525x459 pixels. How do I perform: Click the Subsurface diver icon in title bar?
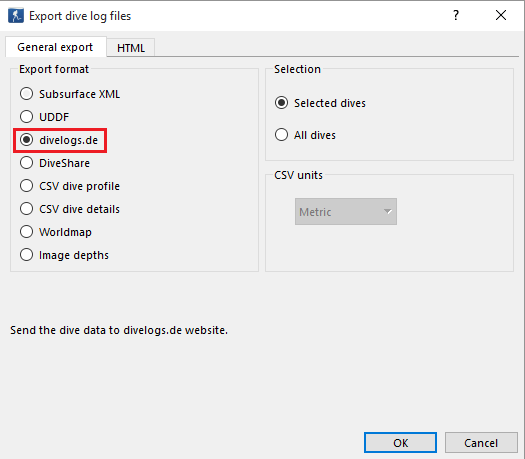16,16
